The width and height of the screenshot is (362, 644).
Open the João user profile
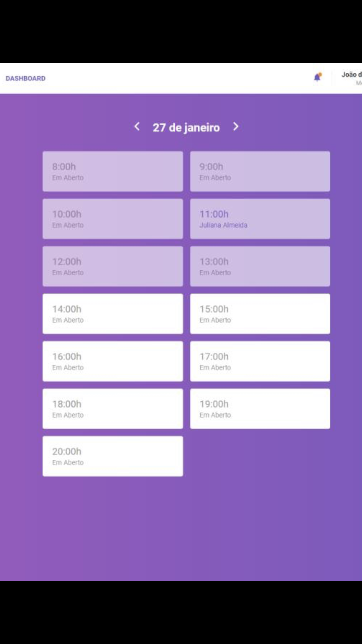point(352,78)
